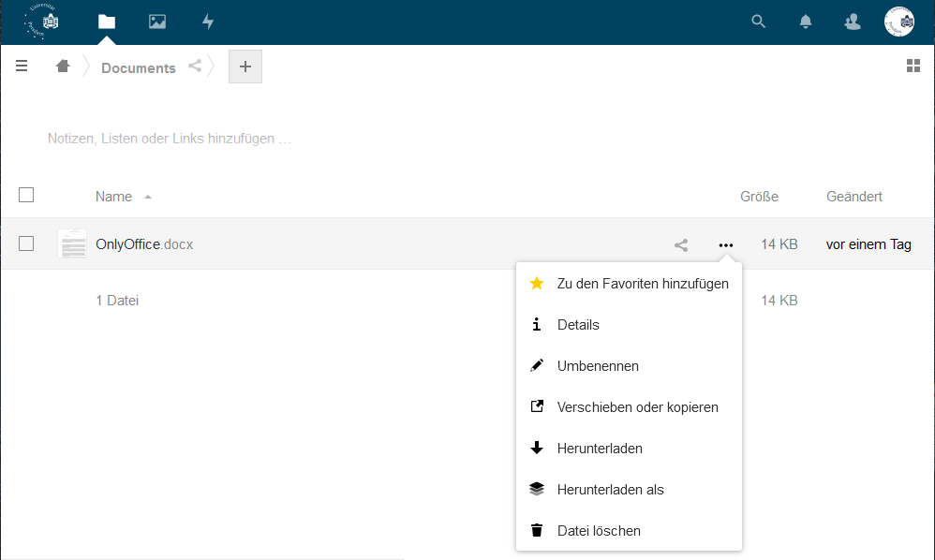Open user avatar account menu
The height and width of the screenshot is (560, 935).
click(x=899, y=22)
